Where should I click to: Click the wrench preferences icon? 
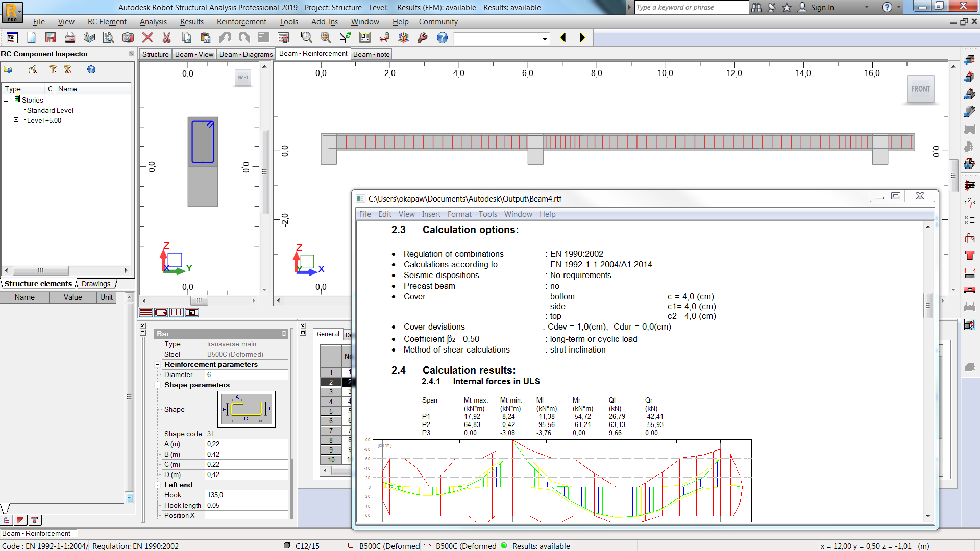tap(422, 37)
